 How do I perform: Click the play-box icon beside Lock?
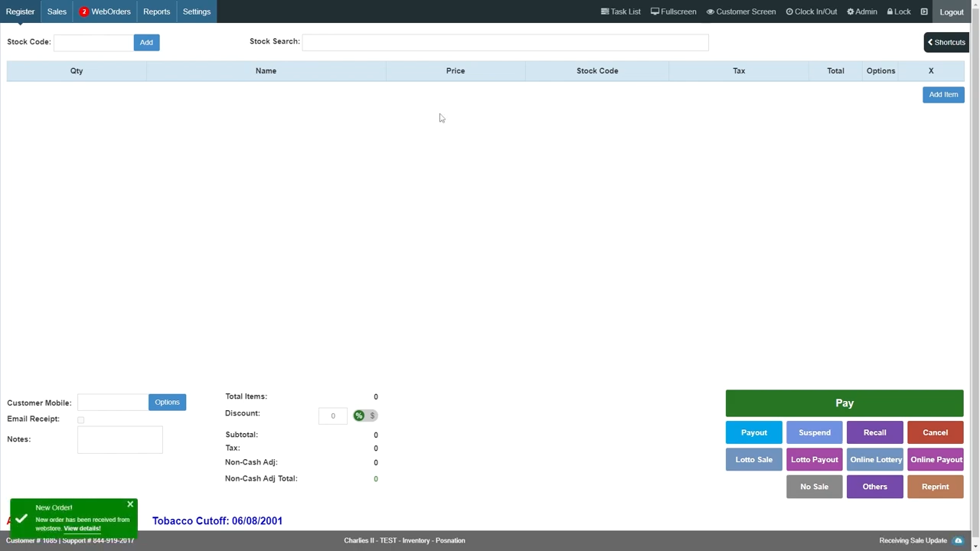point(924,11)
